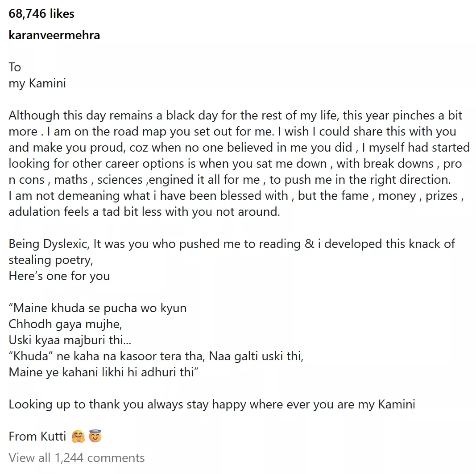
Task: Click the line starting "Looking up to thank you"
Action: [x=212, y=404]
